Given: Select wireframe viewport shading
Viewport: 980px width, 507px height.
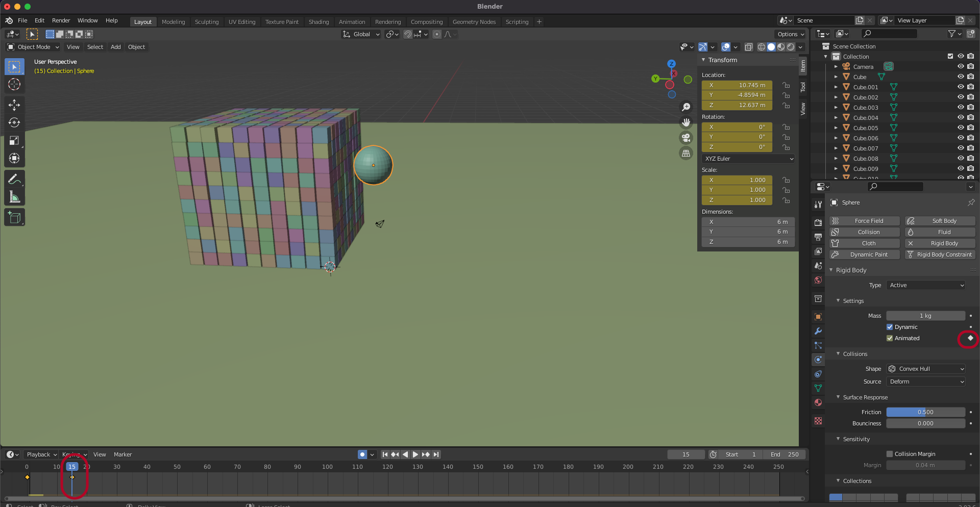Looking at the screenshot, I should coord(761,47).
